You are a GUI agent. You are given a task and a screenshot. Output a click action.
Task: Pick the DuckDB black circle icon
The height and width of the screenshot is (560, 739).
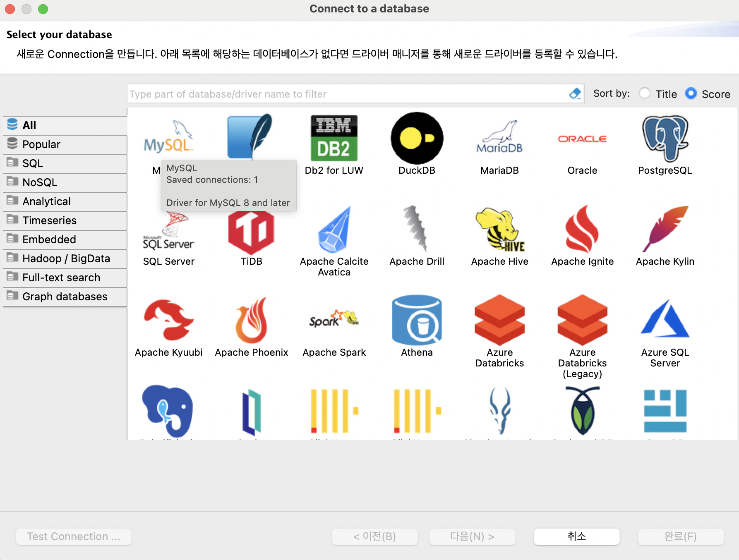pyautogui.click(x=417, y=138)
